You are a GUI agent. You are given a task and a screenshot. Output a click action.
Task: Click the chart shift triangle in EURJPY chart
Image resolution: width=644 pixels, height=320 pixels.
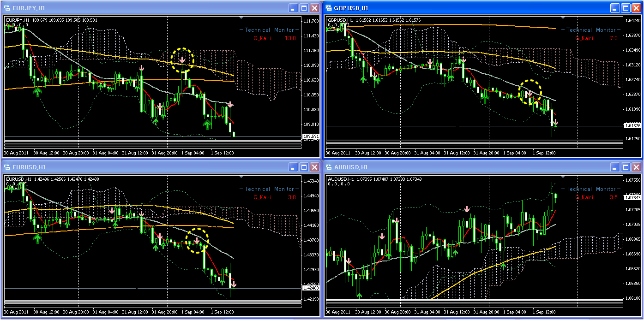(241, 18)
